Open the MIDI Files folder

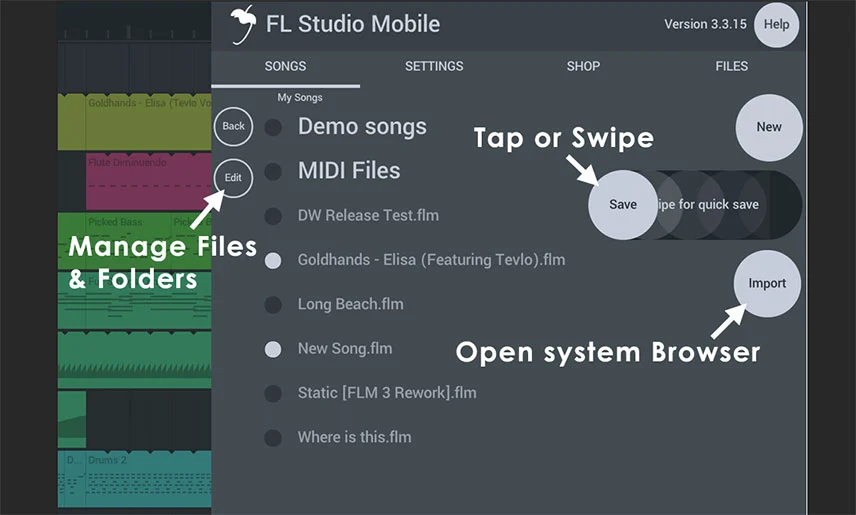pos(349,171)
